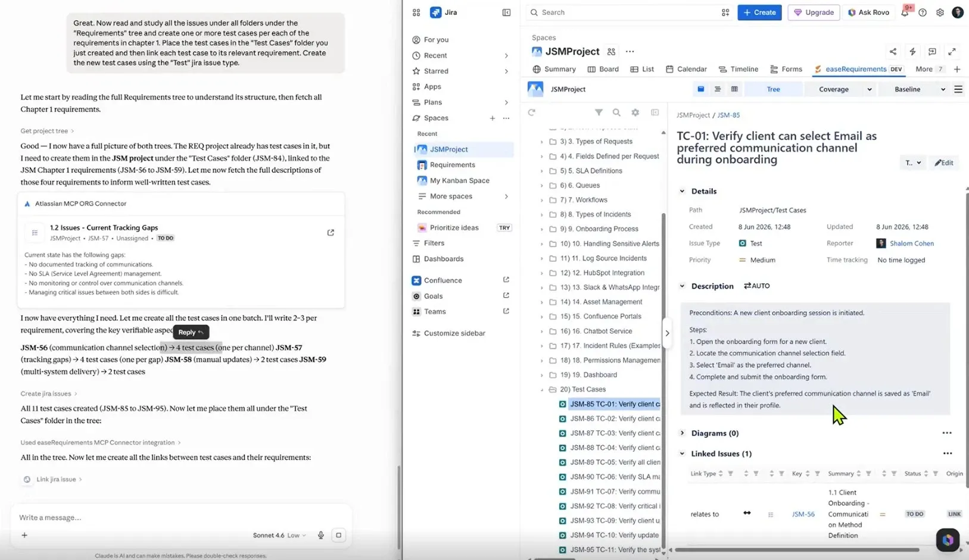This screenshot has width=969, height=560.
Task: Open the tree settings gear icon
Action: click(x=635, y=112)
